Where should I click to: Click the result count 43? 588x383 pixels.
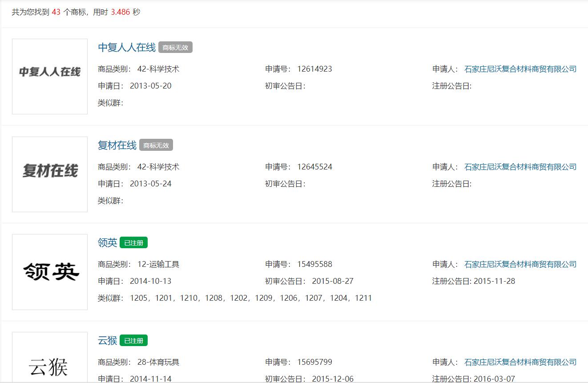(56, 12)
